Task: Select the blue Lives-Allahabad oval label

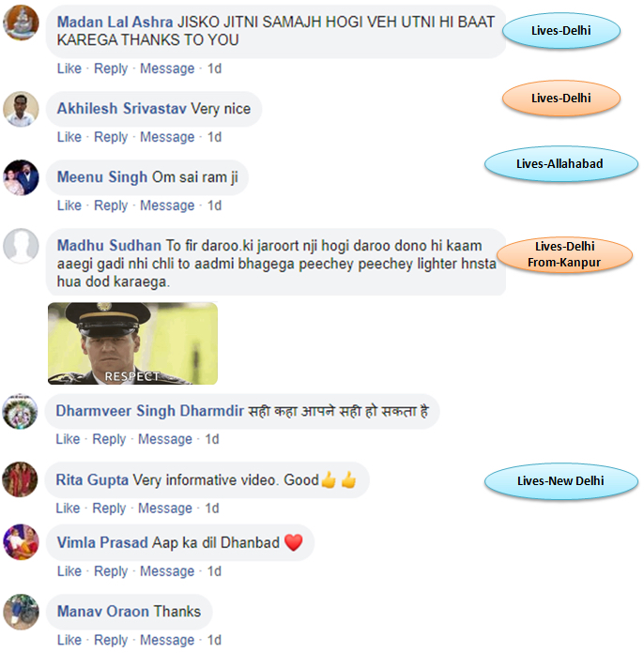Action: [561, 163]
